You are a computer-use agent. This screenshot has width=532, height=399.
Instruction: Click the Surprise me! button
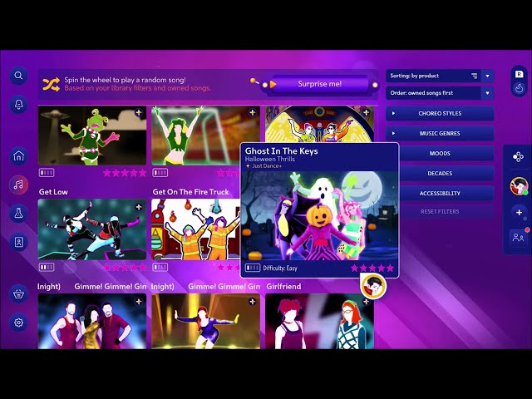(x=319, y=84)
